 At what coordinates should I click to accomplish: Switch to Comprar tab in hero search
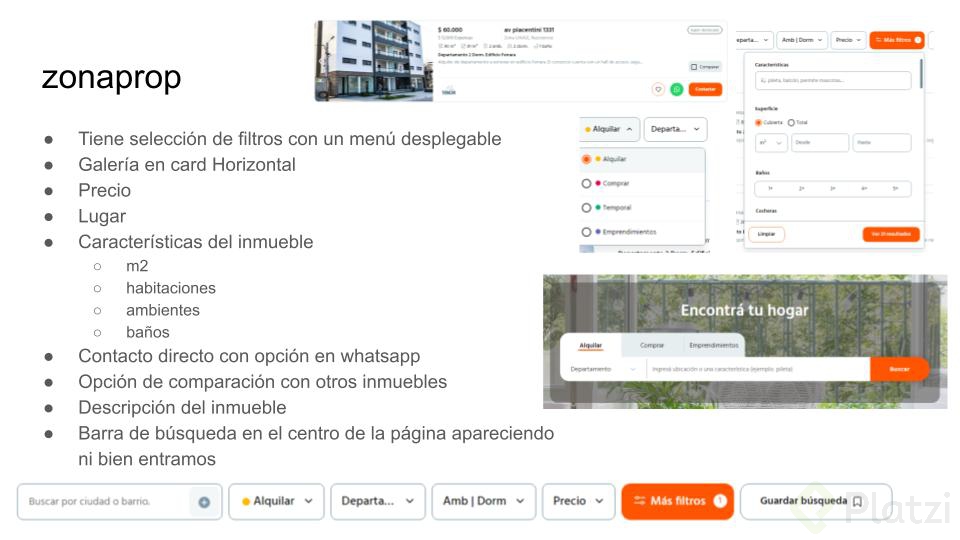(x=652, y=346)
